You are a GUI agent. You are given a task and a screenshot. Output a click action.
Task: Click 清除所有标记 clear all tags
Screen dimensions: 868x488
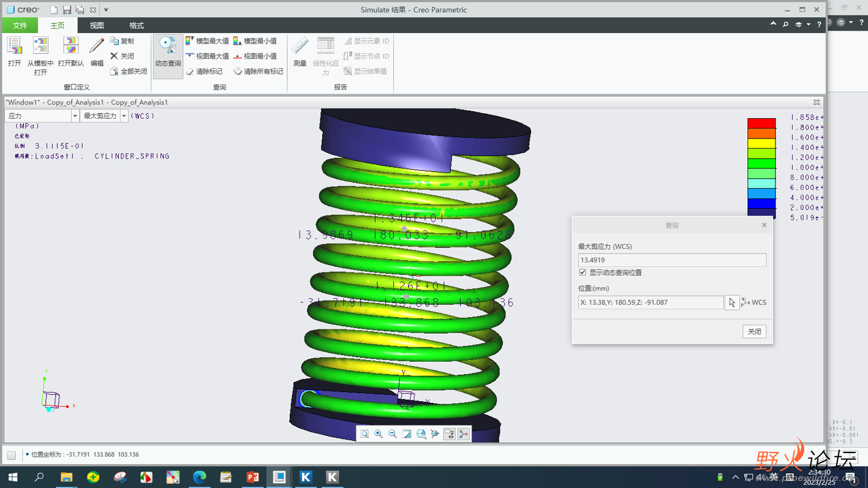pos(258,71)
